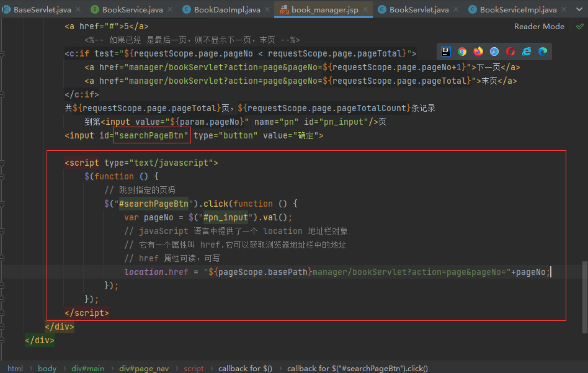Close the BookServiceImpl.java tab
The image size is (588, 373).
coord(564,9)
